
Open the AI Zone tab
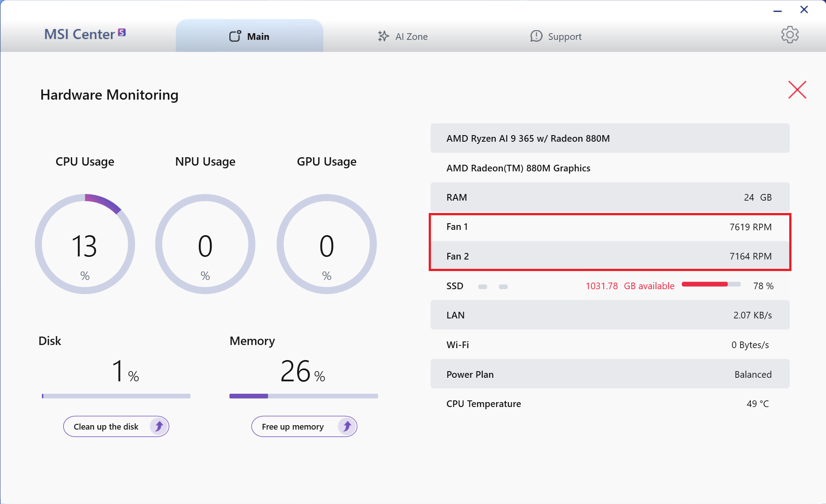click(403, 36)
